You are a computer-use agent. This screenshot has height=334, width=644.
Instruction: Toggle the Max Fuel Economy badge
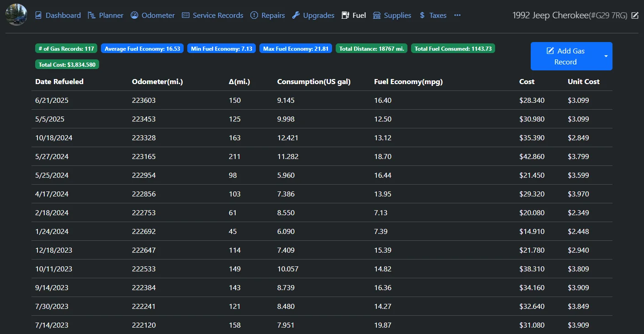click(296, 48)
